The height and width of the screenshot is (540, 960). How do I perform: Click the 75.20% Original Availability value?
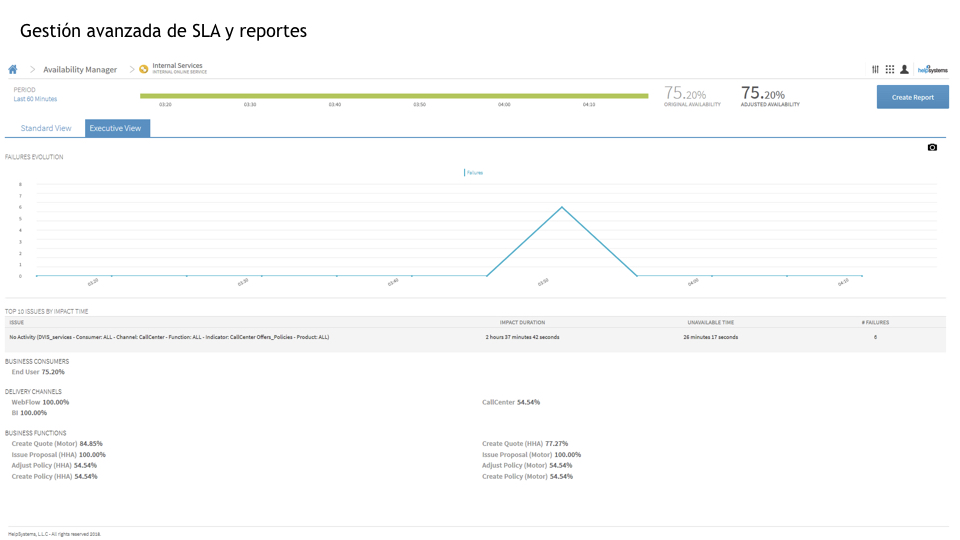click(x=685, y=94)
